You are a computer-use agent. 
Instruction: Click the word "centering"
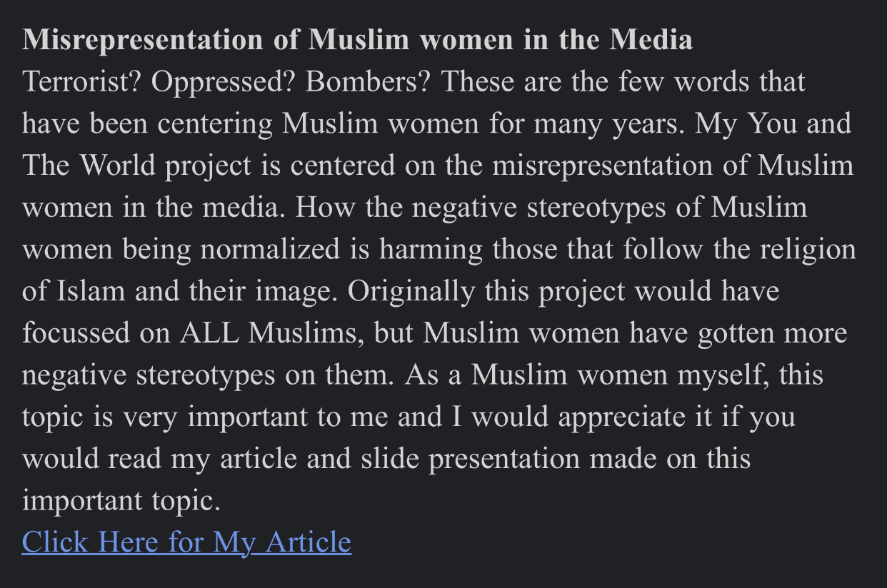[x=214, y=124]
